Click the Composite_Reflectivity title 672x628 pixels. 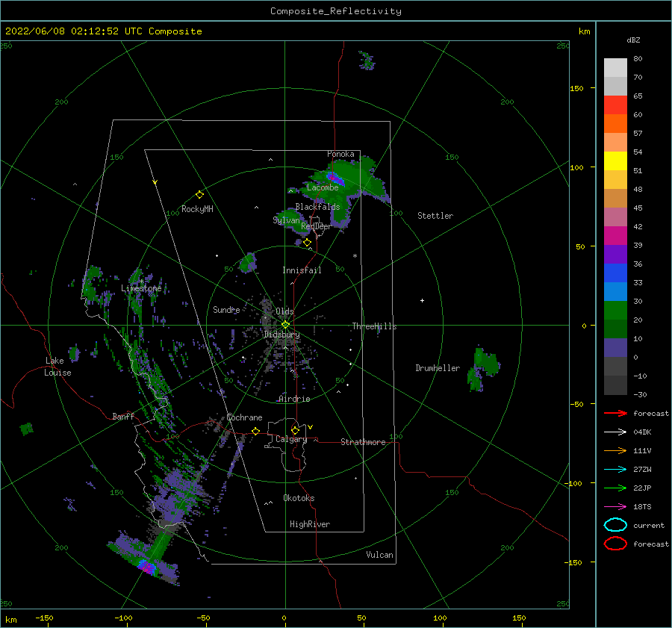point(335,11)
